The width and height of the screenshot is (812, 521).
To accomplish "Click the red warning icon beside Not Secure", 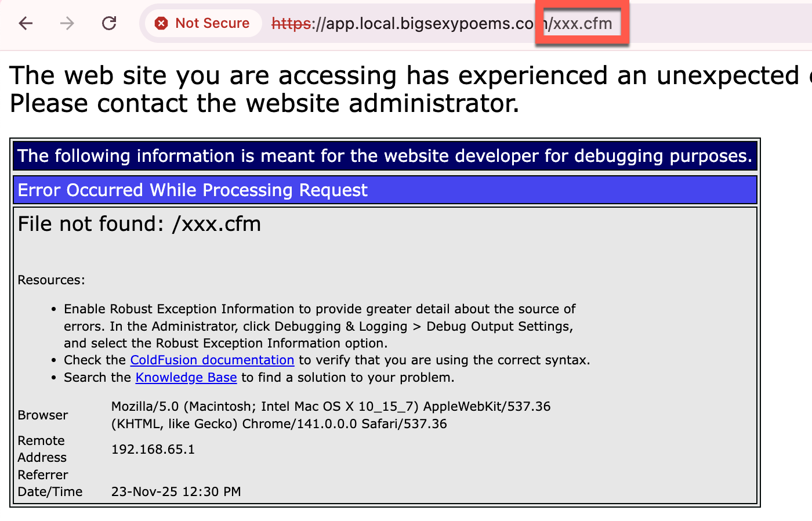I will 161,23.
